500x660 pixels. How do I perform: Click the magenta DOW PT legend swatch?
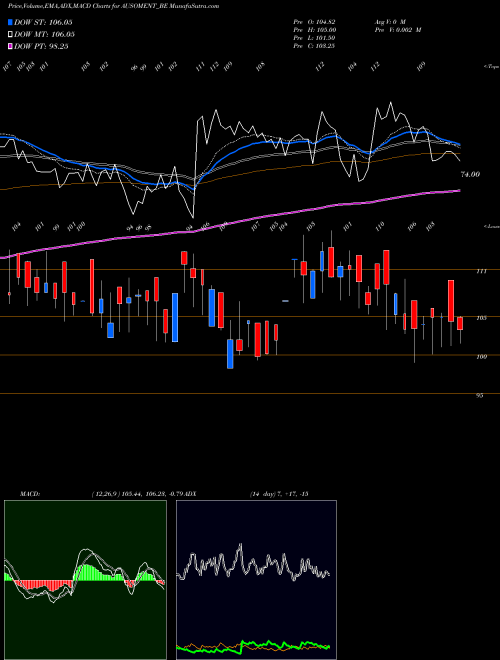coord(10,46)
